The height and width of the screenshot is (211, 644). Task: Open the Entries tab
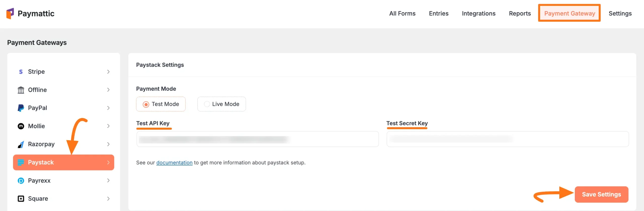[x=438, y=13]
